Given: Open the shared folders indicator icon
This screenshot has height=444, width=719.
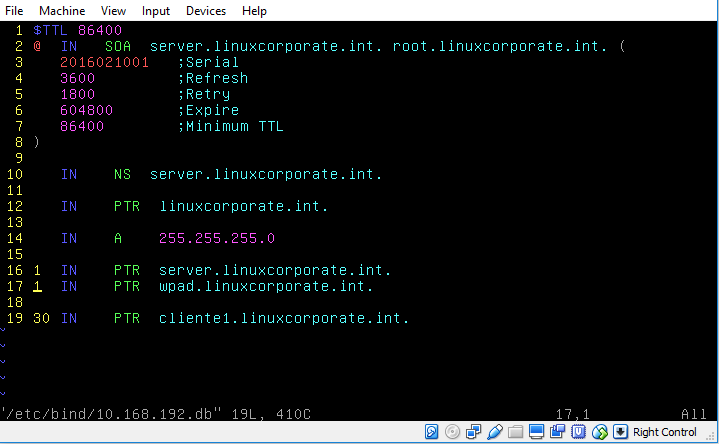Looking at the screenshot, I should 515,432.
